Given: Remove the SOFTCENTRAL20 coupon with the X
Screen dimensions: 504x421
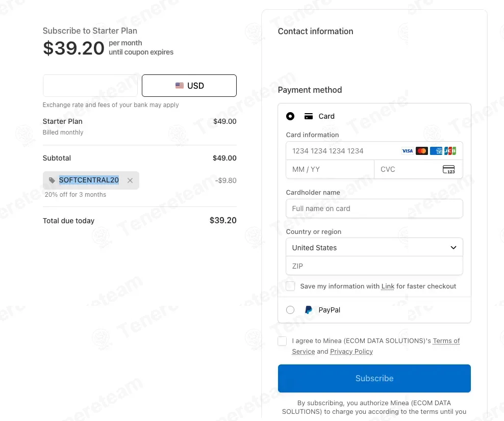Looking at the screenshot, I should [130, 180].
